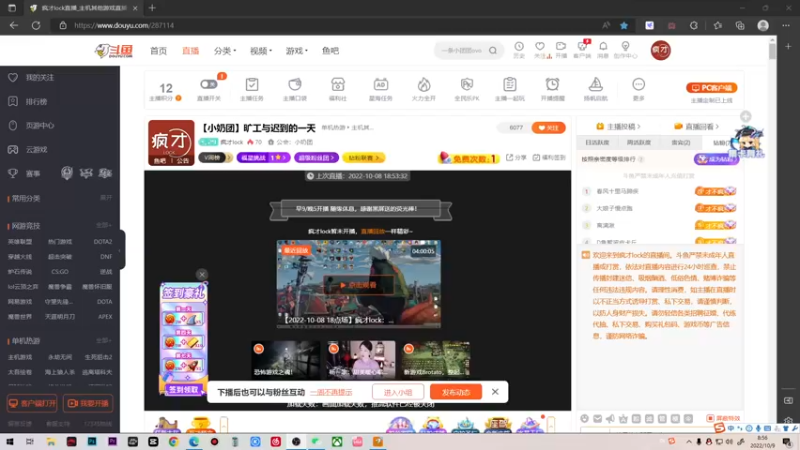
Task: Click 签到领取 on sign-in gift popup
Action: (x=183, y=389)
